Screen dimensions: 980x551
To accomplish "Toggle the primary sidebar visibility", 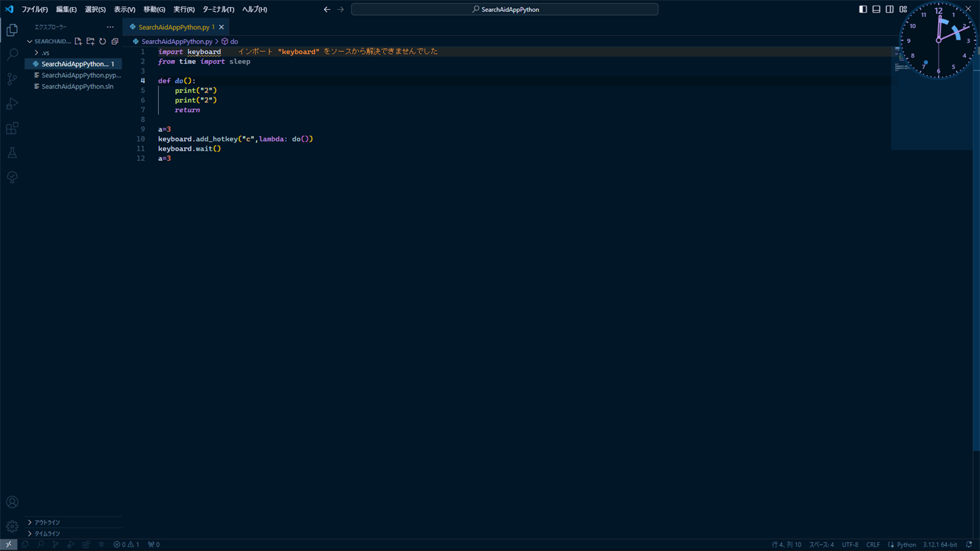I will [863, 9].
